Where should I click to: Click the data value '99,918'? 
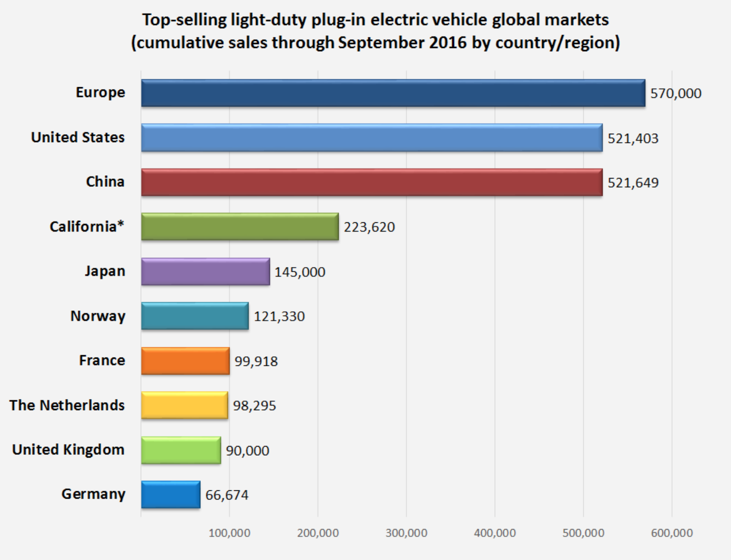coord(256,361)
